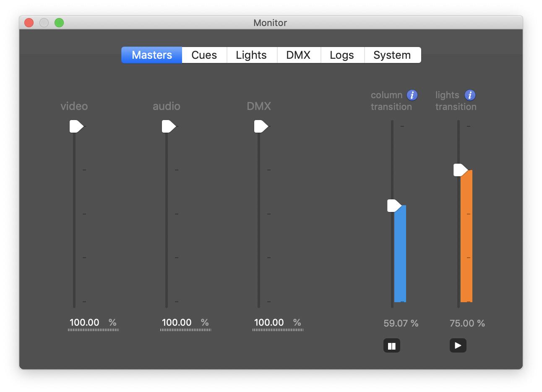Click the DMX percentage value field

tap(269, 322)
